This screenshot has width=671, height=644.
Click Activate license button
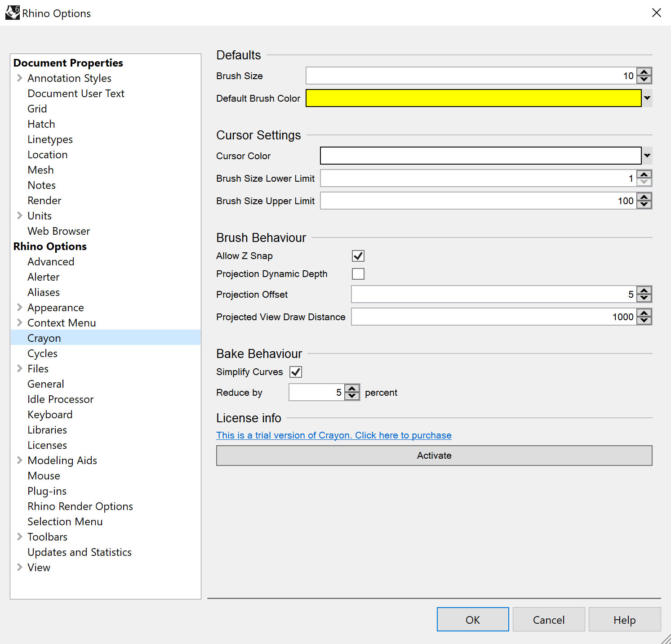(x=434, y=456)
